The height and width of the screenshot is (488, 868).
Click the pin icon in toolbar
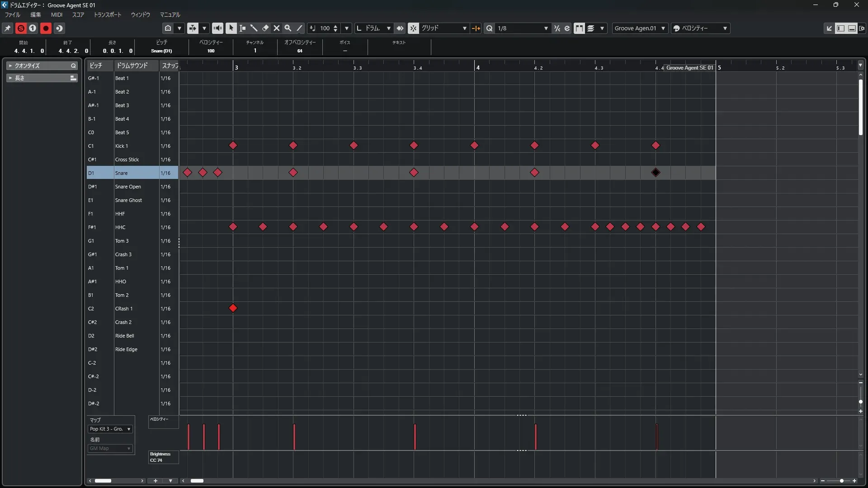tap(8, 28)
